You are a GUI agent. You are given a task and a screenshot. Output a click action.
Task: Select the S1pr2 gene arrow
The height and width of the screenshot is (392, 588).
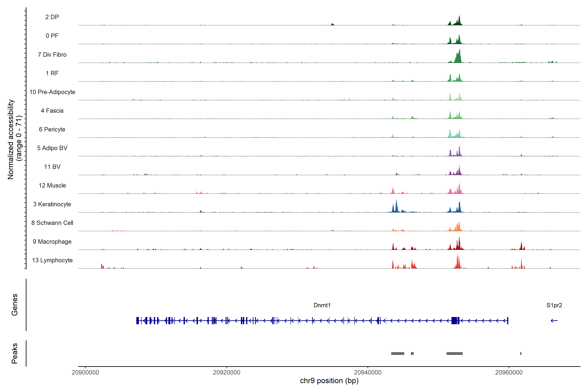(x=554, y=321)
